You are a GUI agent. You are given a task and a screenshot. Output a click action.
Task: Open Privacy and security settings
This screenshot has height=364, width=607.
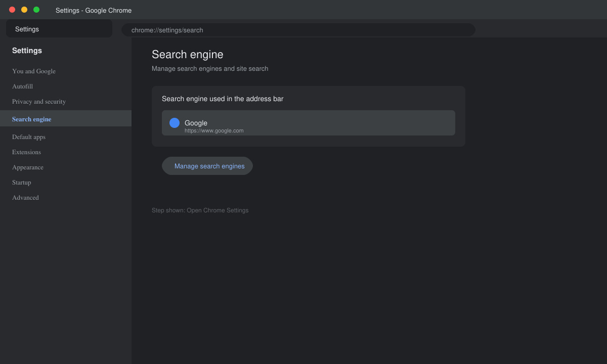pos(39,102)
